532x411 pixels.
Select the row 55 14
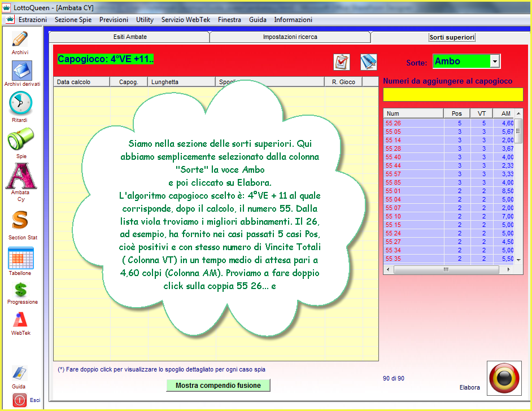tap(449, 140)
